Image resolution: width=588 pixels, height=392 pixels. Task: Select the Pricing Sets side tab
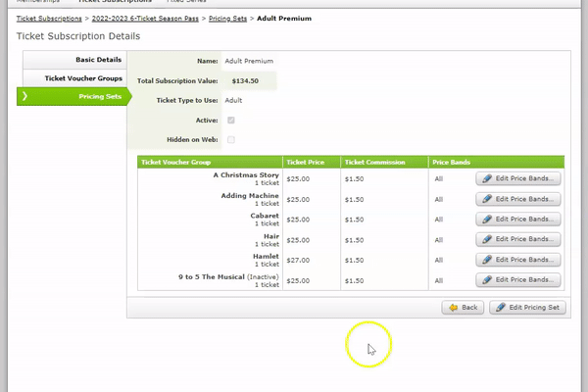click(73, 96)
